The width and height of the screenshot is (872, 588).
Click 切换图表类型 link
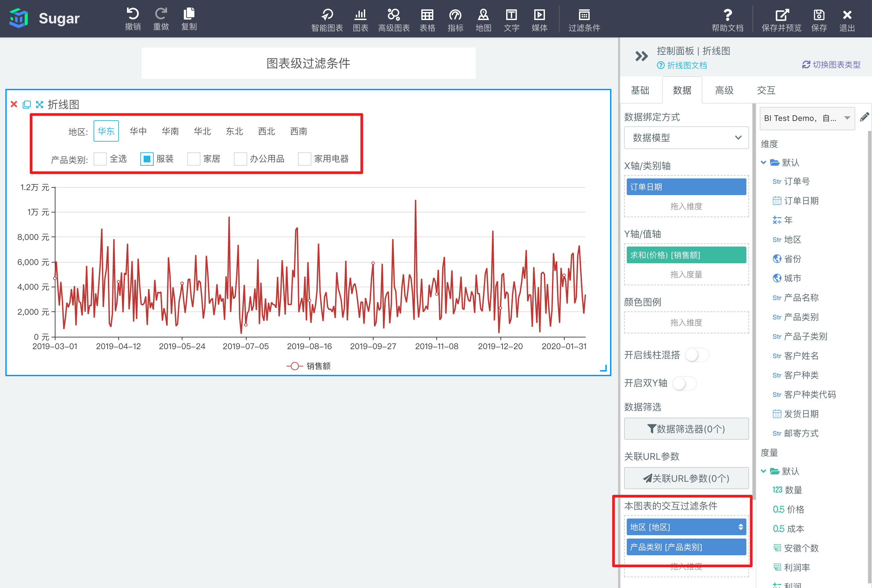tap(831, 64)
